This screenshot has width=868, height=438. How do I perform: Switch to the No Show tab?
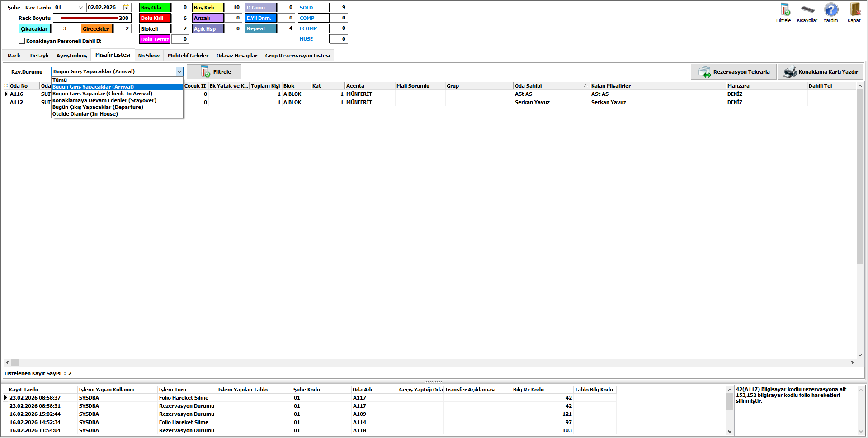coord(149,56)
